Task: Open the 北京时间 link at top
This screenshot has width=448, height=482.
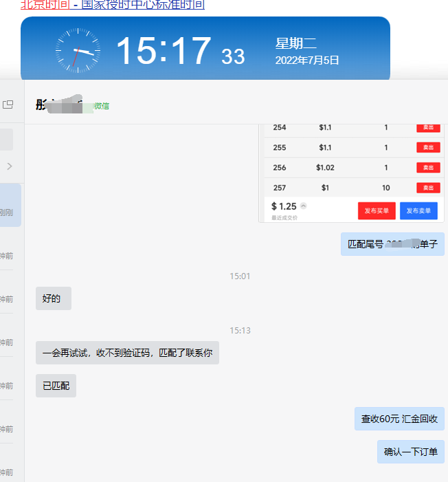Action: click(x=45, y=5)
